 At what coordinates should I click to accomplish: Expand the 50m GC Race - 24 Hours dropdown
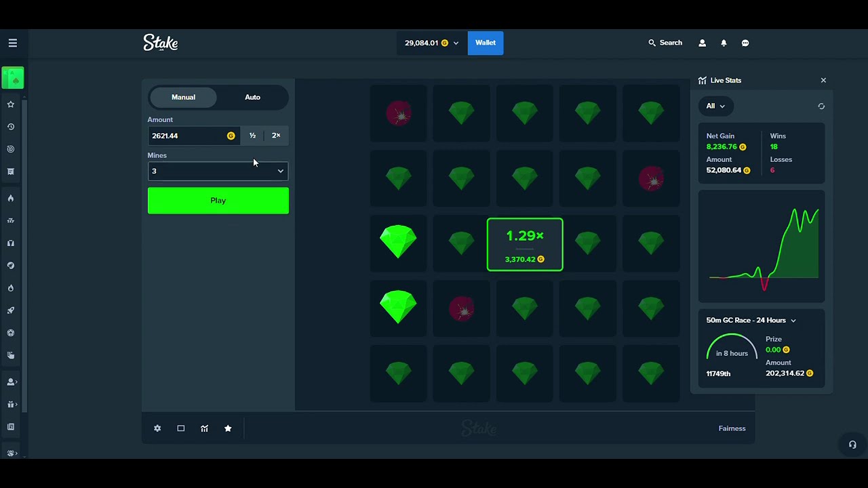coord(751,321)
